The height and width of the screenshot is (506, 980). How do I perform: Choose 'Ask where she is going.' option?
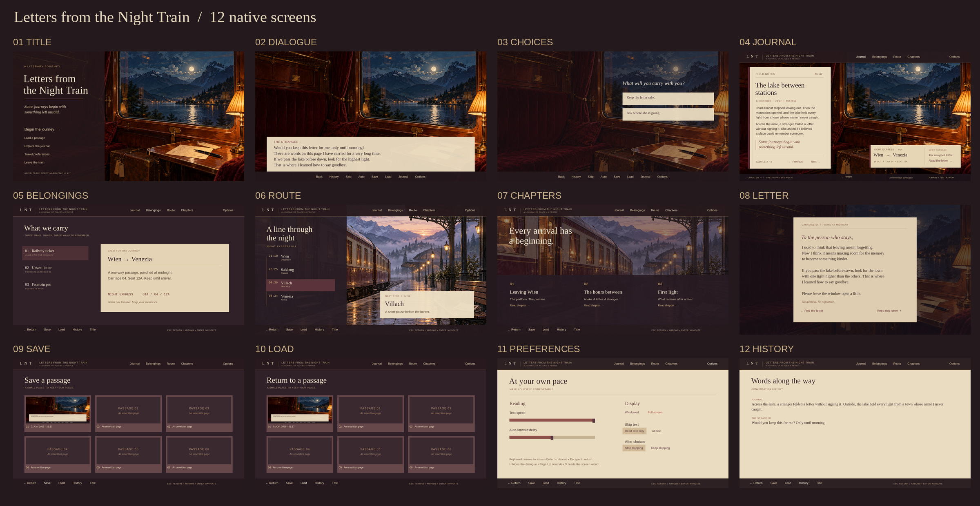click(x=668, y=114)
